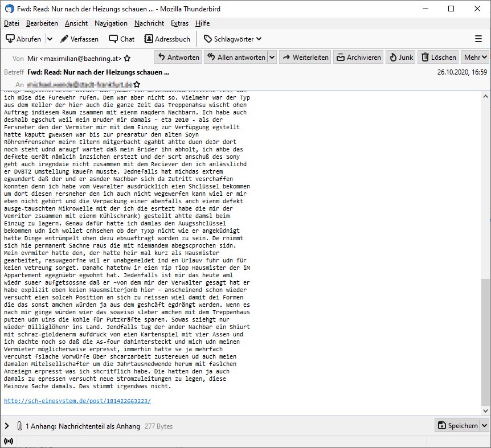Archive the message with Archivieren

pyautogui.click(x=358, y=57)
